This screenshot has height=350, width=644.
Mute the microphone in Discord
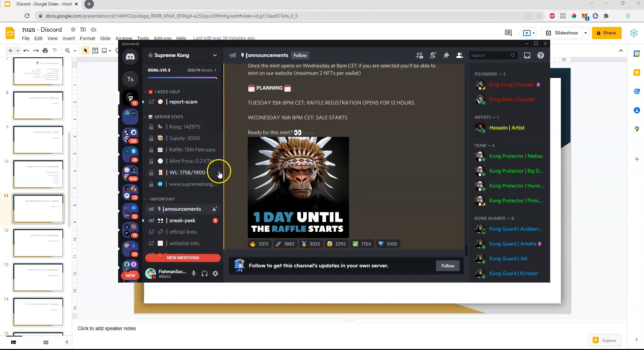(194, 273)
